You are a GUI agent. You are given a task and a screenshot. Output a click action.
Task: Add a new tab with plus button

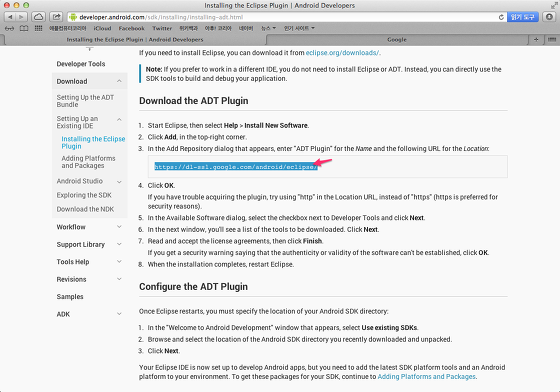[x=536, y=39]
